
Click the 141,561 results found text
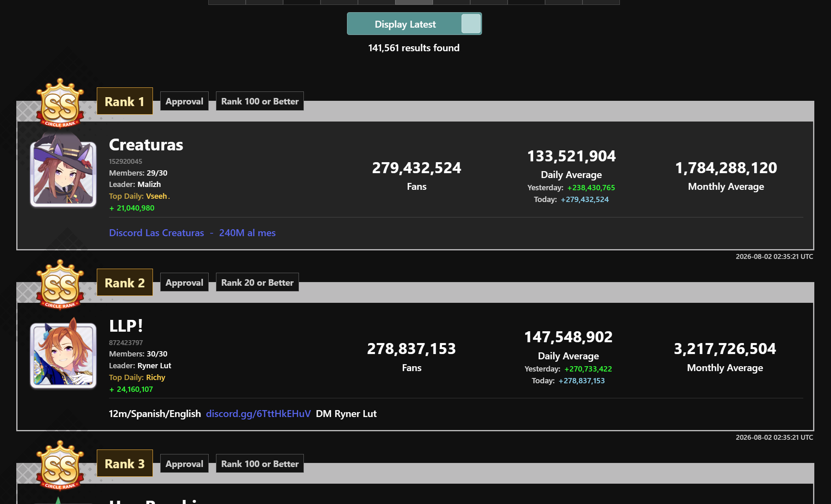414,48
